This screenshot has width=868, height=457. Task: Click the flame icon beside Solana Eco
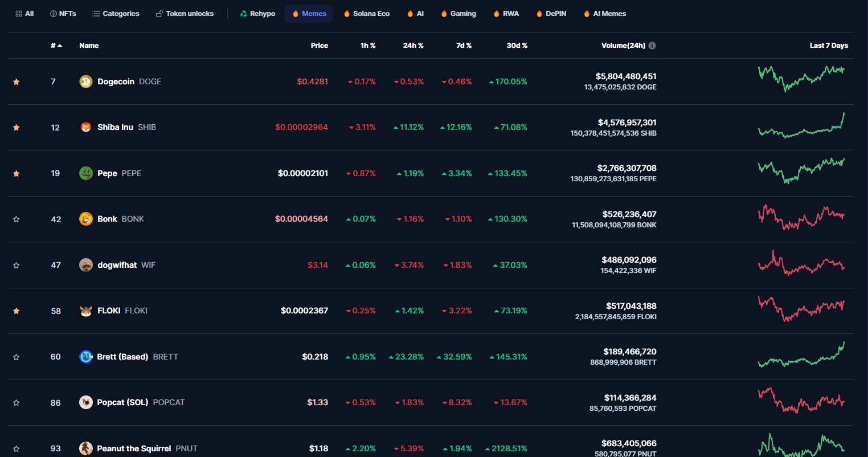347,14
